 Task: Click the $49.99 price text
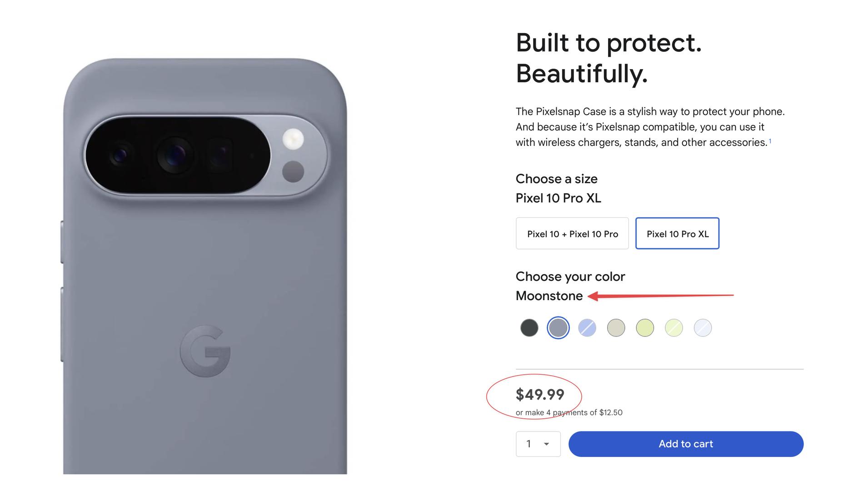tap(540, 394)
